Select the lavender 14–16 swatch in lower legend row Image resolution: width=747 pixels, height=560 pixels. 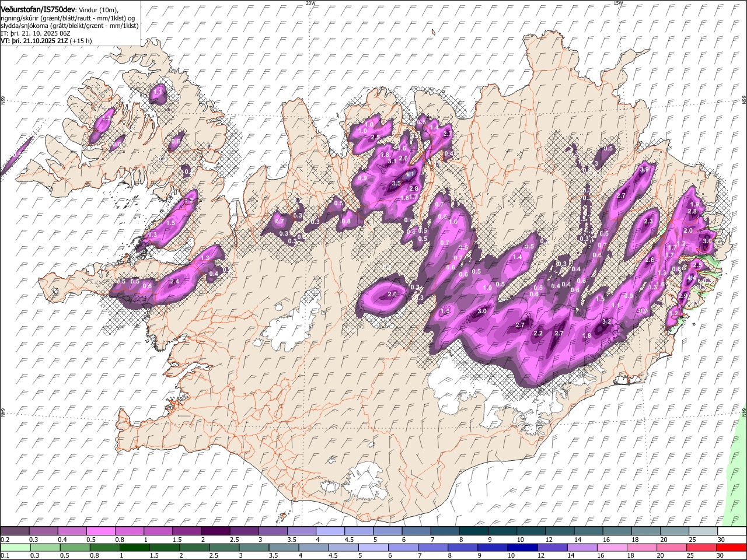pos(582,547)
